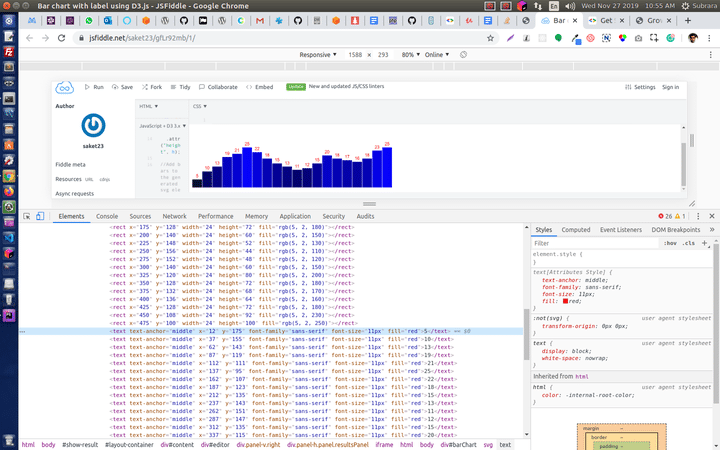Open the DevTools three-dot options menu
This screenshot has width=720, height=450.
pos(696,216)
